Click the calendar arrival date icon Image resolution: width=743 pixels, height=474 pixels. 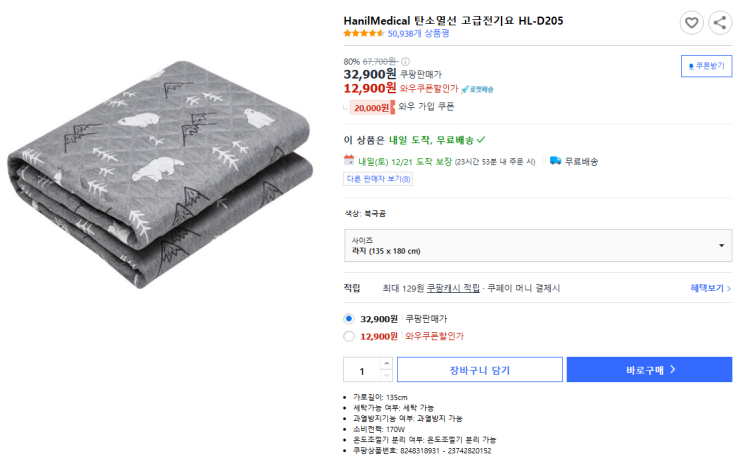point(349,160)
